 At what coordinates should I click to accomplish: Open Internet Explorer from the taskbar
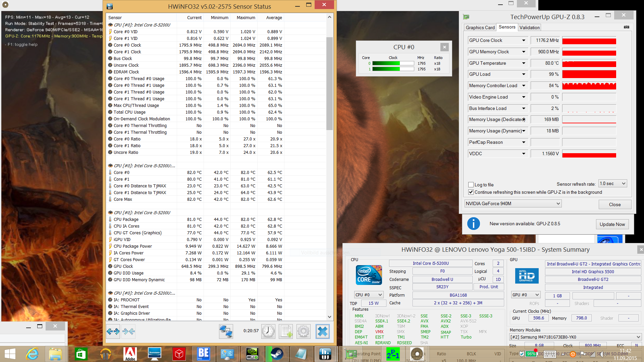click(x=33, y=354)
